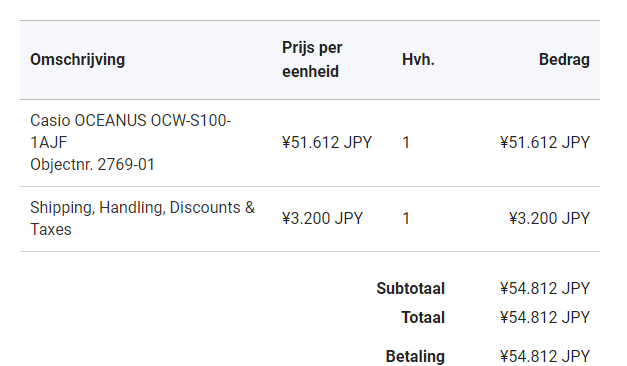The width and height of the screenshot is (627, 366).
Task: Click quantity 1 in Casio row
Action: coord(406,142)
